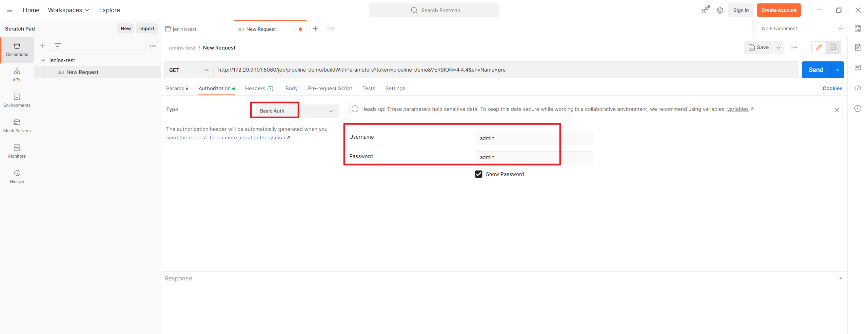Viewport: 868px width, 334px height.
Task: Open the Save options dropdown arrow
Action: tap(778, 47)
